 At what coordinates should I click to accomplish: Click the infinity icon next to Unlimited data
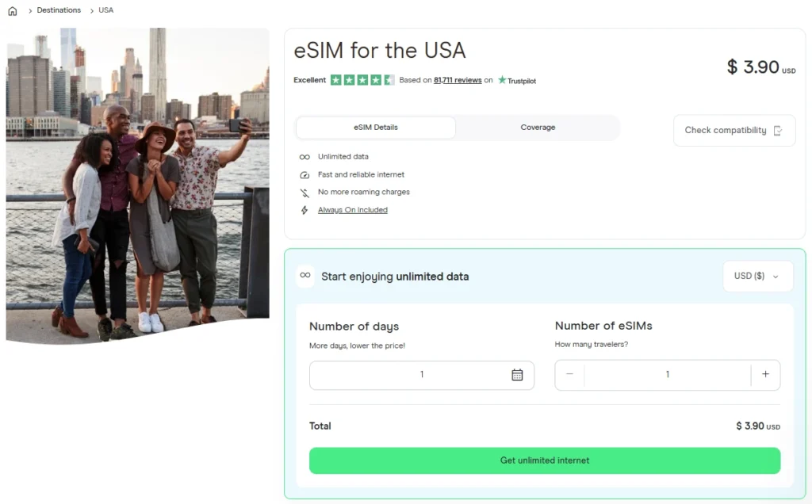point(304,156)
